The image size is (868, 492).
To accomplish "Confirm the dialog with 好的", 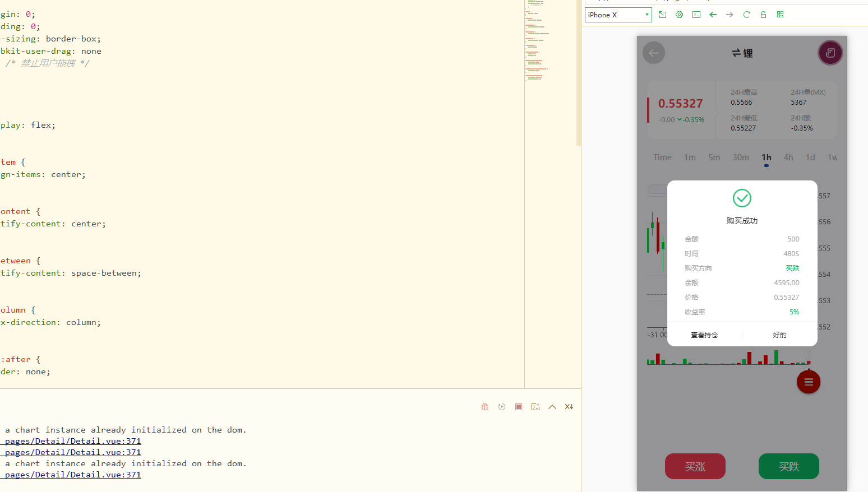I will click(x=779, y=335).
